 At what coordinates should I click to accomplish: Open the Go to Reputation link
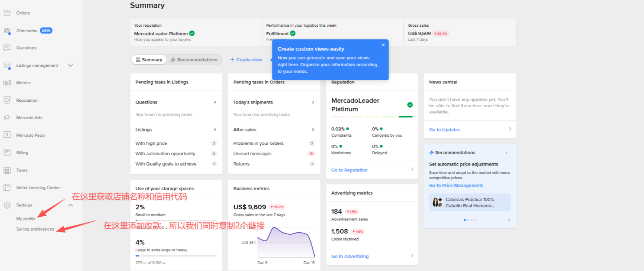pos(349,170)
